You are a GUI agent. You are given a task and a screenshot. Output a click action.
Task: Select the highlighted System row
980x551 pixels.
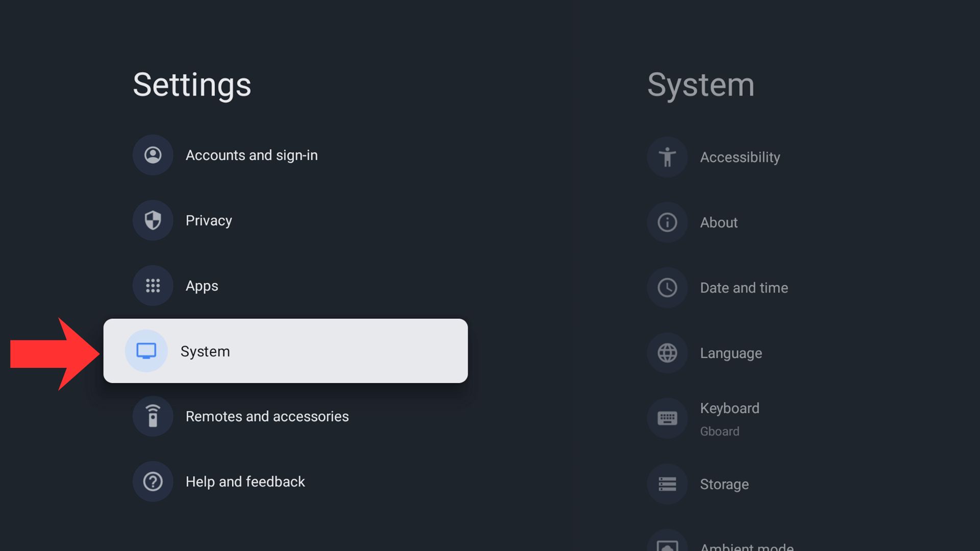pyautogui.click(x=286, y=351)
